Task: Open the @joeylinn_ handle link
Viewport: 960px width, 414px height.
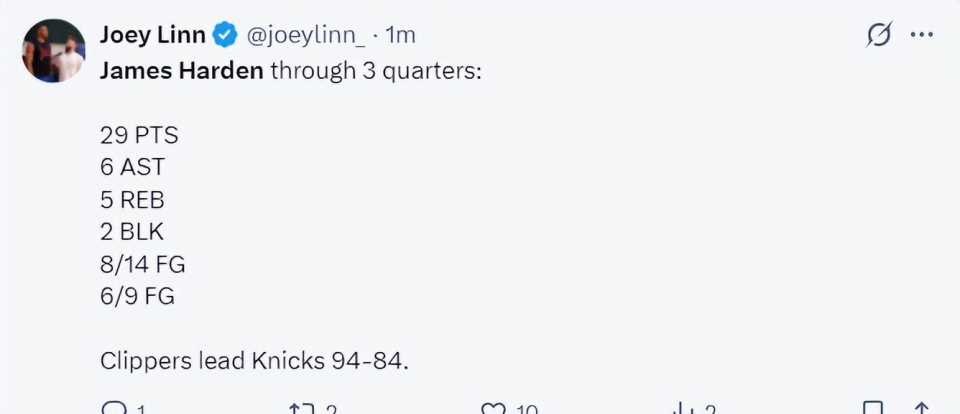Action: point(305,36)
